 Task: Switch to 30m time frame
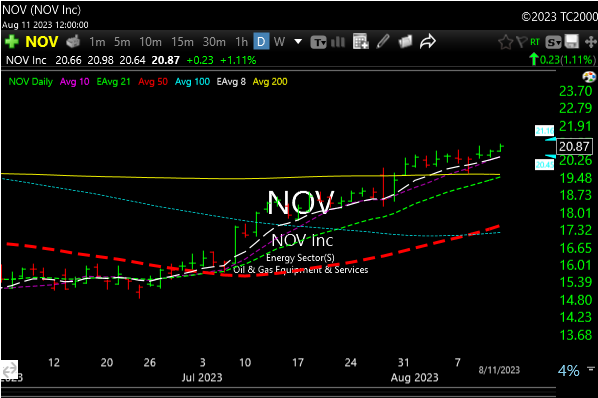pyautogui.click(x=214, y=42)
